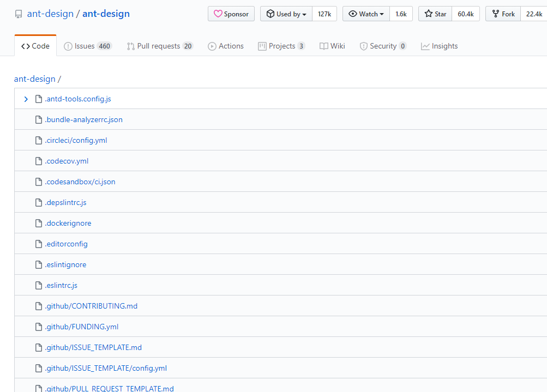Open .eslintrc.js file
547x392 pixels.
[61, 285]
